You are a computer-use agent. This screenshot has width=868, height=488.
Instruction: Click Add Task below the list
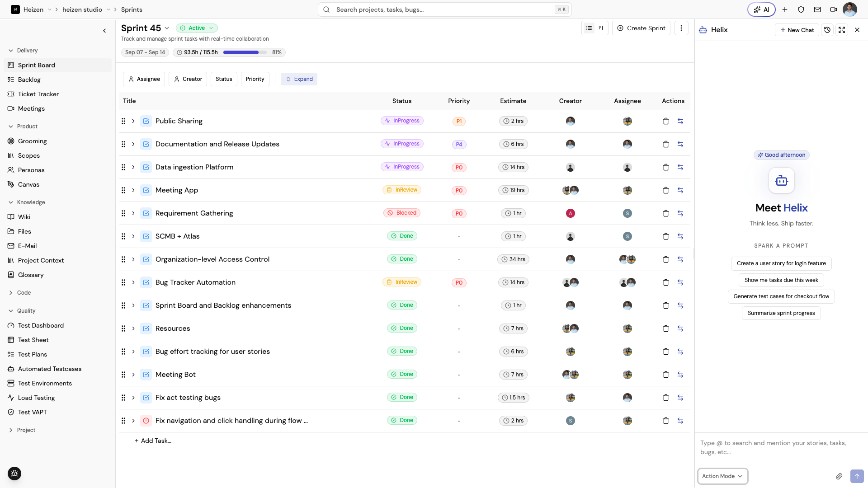point(153,441)
